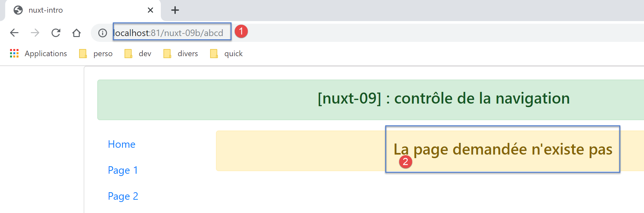This screenshot has height=213, width=644.
Task: Go to the browser home page
Action: pyautogui.click(x=77, y=33)
